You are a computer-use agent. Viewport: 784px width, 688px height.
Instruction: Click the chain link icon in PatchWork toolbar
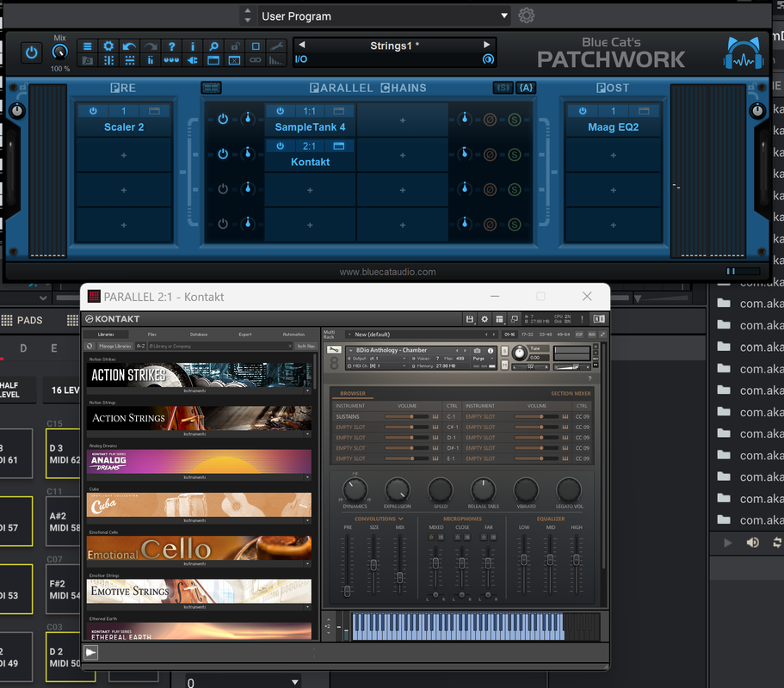pyautogui.click(x=256, y=60)
